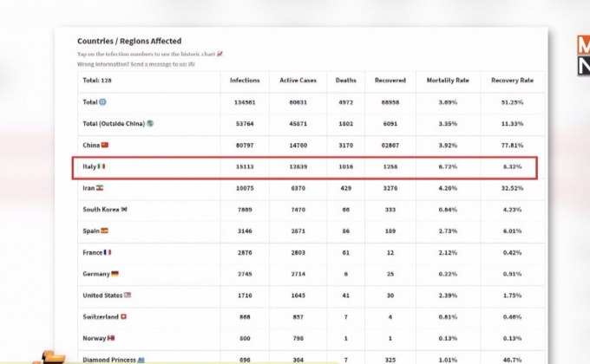Click the Germany flag icon
590x364 pixels.
click(115, 273)
